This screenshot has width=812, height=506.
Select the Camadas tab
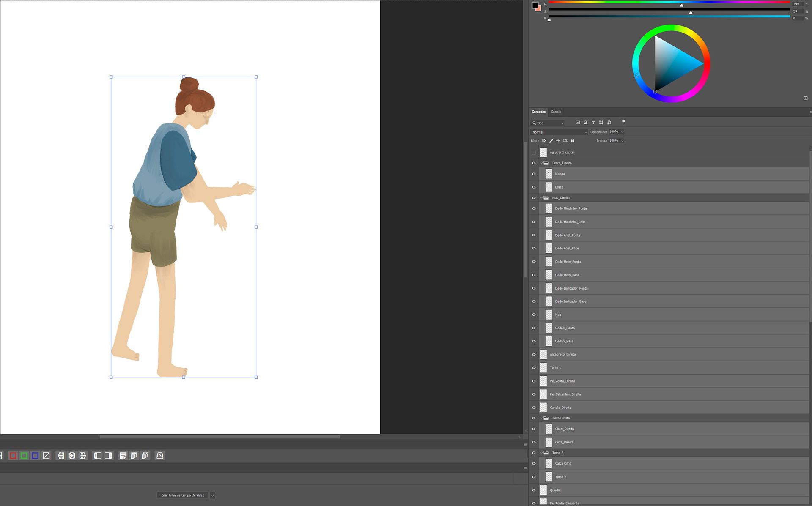tap(538, 112)
